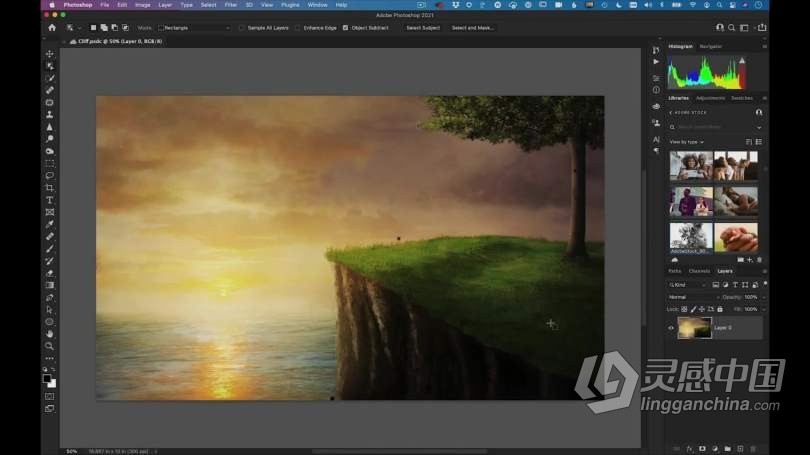Toggle lock all for layer
Viewport: 810px width, 455px height.
[x=720, y=309]
